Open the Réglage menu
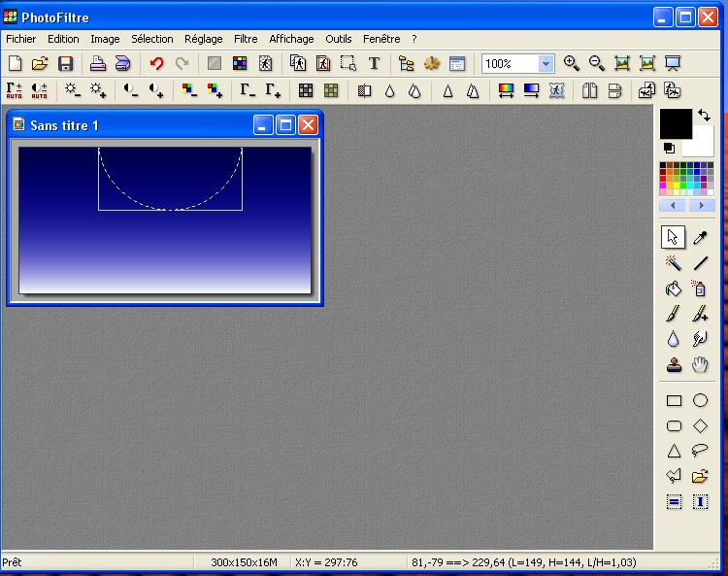Screen dimensions: 728x576 tap(204, 39)
